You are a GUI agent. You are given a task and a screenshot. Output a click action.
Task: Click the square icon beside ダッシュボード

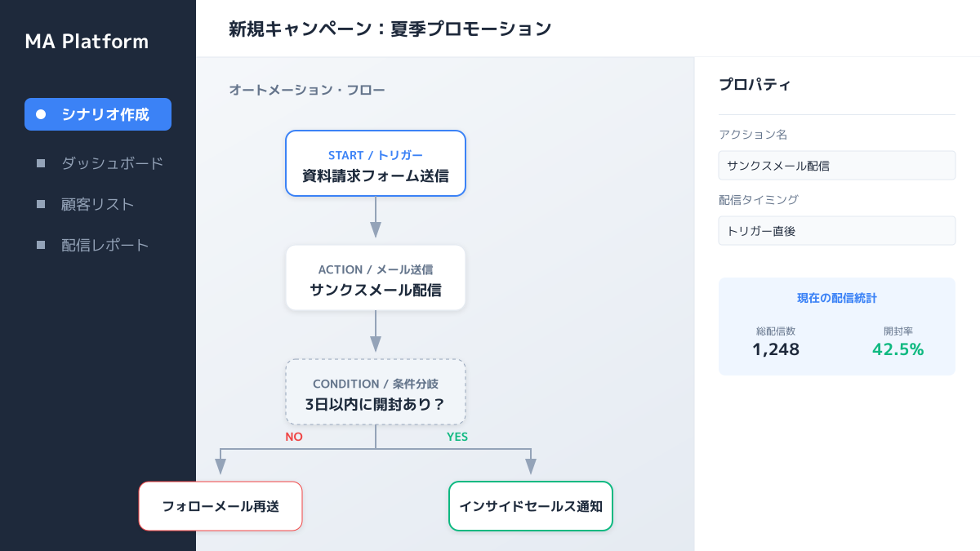point(41,163)
